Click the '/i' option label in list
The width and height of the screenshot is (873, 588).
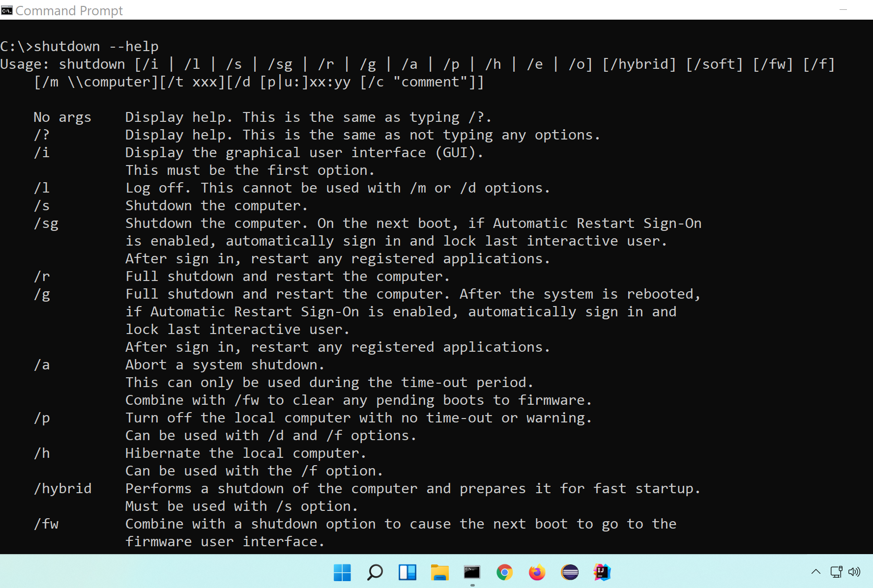(42, 152)
